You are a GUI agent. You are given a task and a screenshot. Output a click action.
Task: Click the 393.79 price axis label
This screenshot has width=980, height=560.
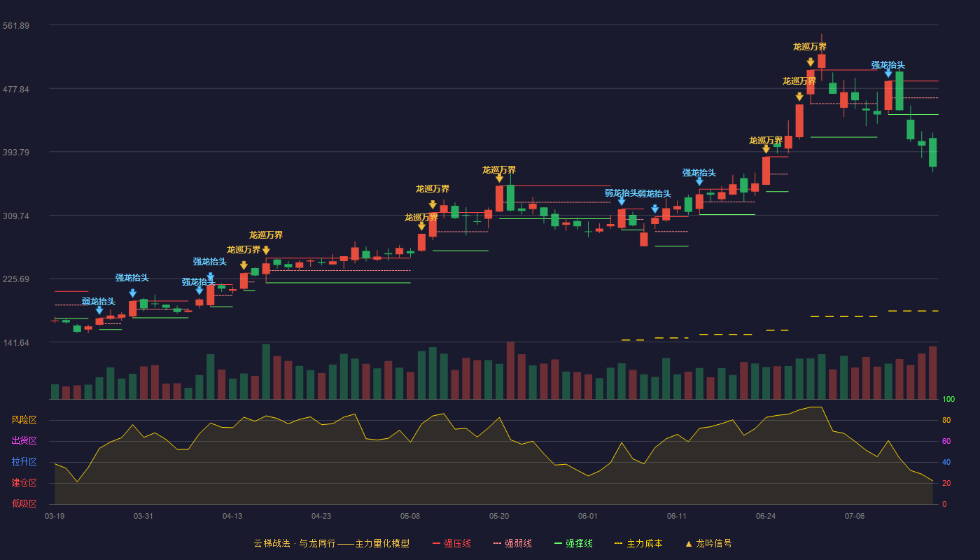(x=16, y=153)
